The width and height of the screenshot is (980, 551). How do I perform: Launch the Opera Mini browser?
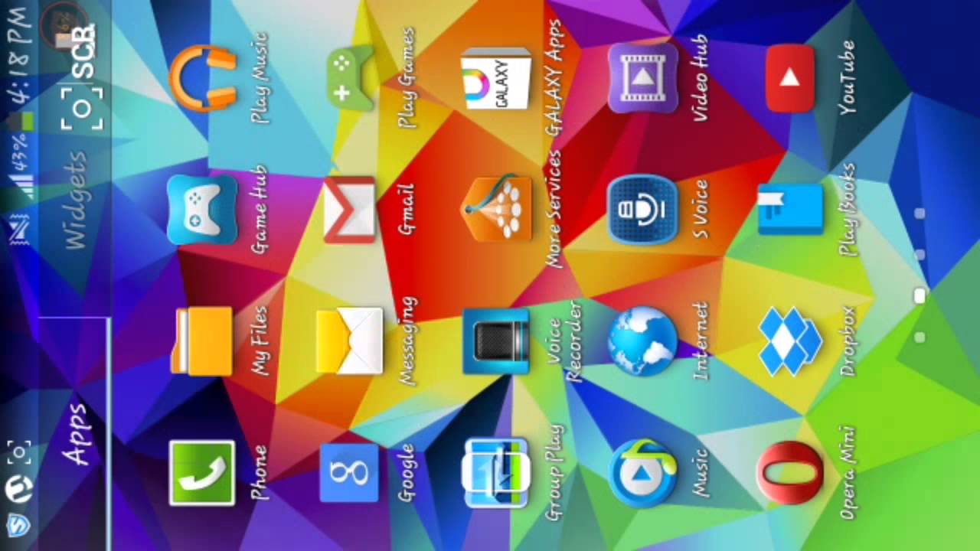pyautogui.click(x=790, y=473)
